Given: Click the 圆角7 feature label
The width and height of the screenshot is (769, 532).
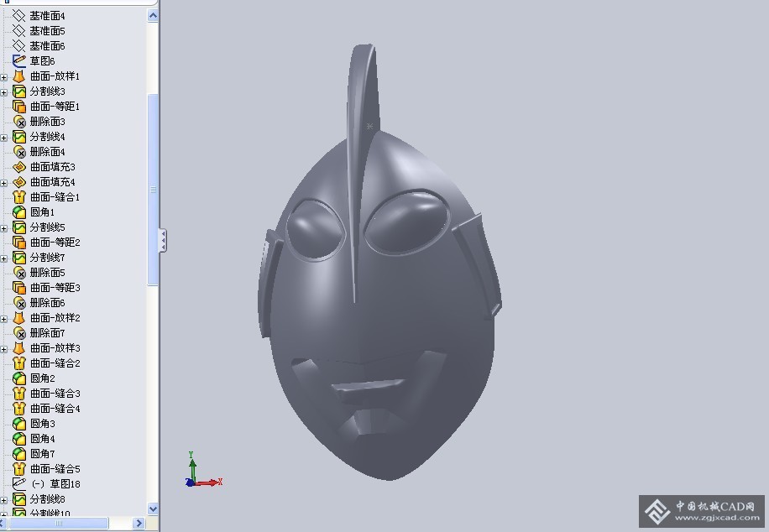Looking at the screenshot, I should [42, 454].
